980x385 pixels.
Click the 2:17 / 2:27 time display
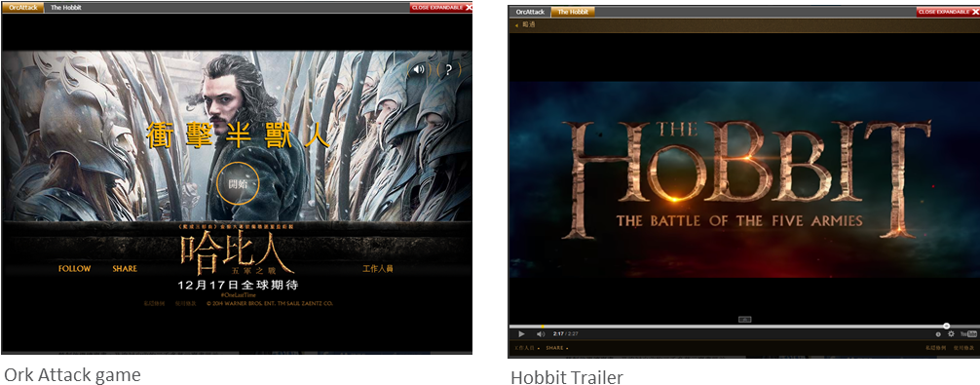(x=565, y=334)
